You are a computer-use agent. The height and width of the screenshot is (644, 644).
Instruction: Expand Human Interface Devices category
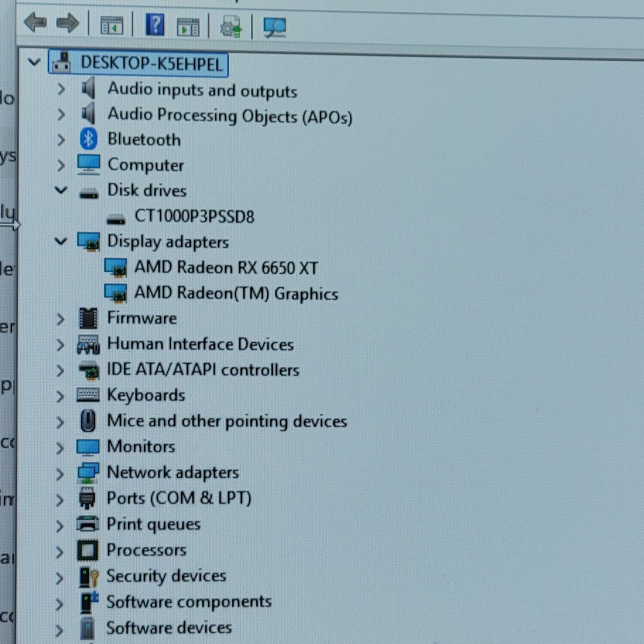60,345
